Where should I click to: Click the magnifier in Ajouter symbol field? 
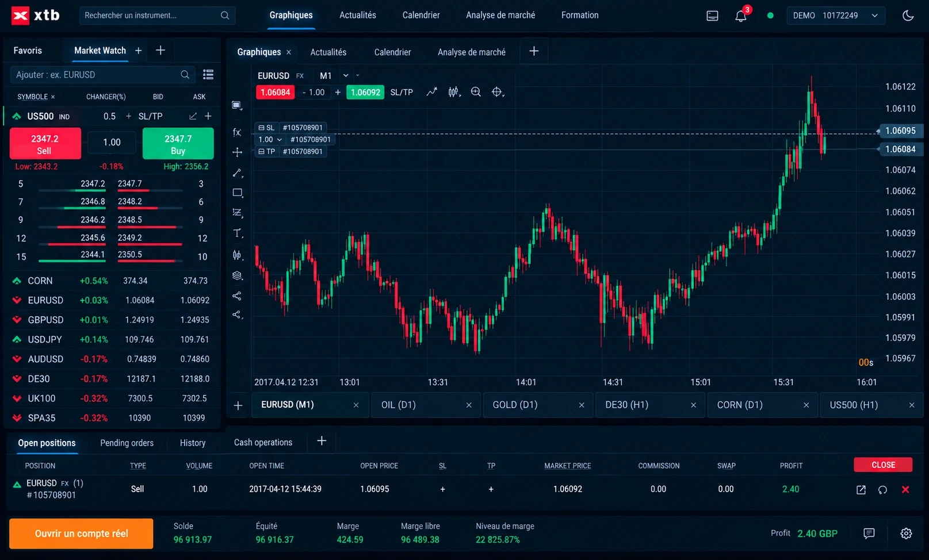click(185, 75)
